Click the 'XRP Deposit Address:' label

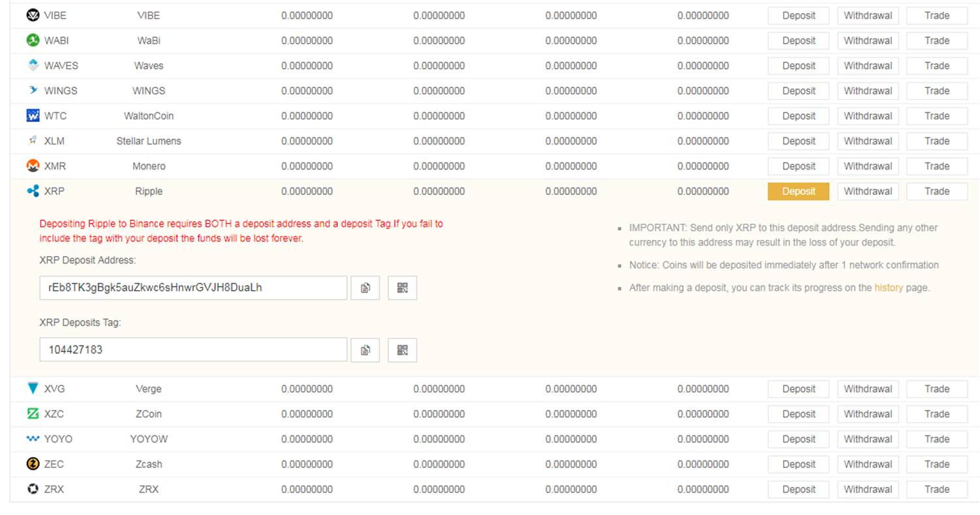pos(87,260)
